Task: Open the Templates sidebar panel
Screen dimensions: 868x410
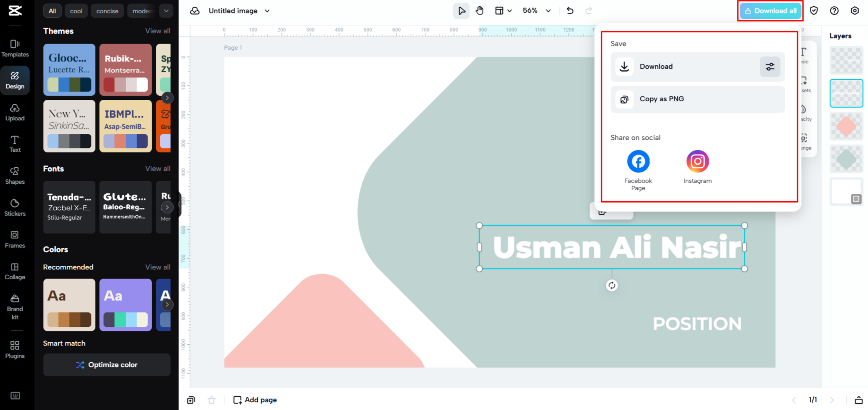Action: 15,48
